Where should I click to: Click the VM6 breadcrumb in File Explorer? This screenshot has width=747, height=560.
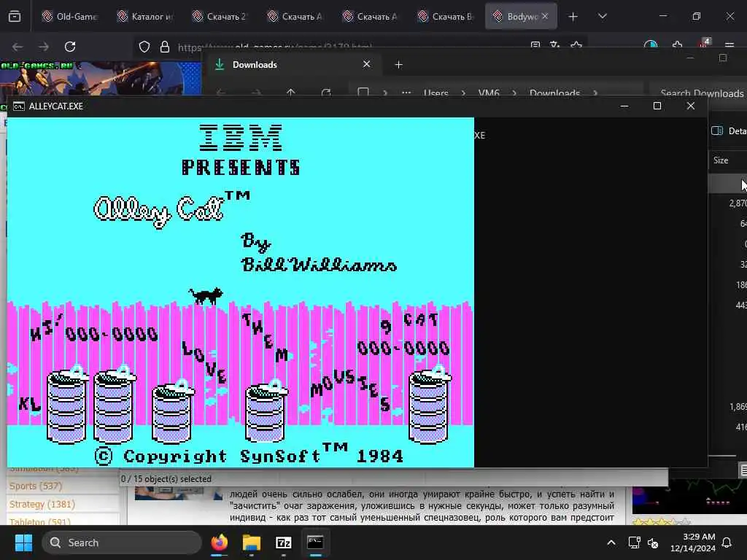[x=489, y=93]
